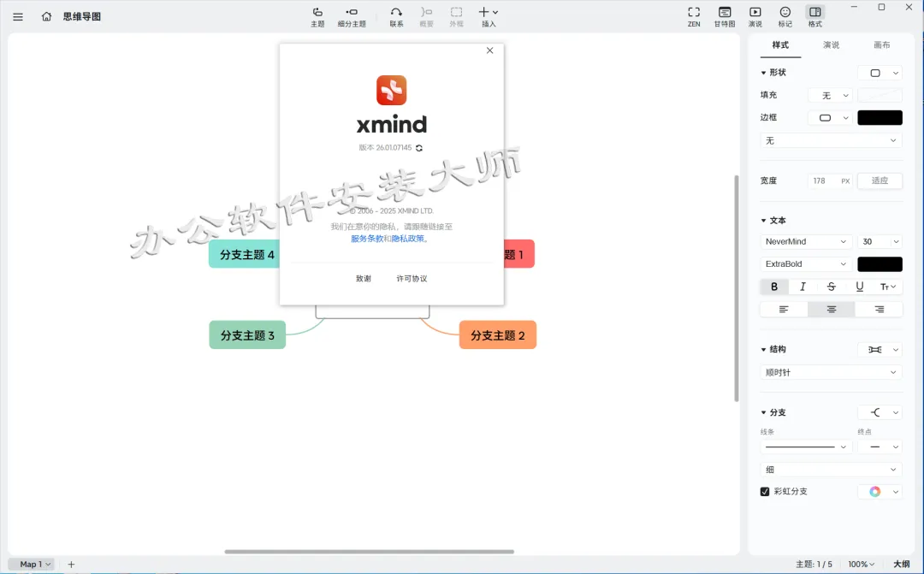924x574 pixels.
Task: Collapse the Text (文本) section
Action: pyautogui.click(x=764, y=221)
